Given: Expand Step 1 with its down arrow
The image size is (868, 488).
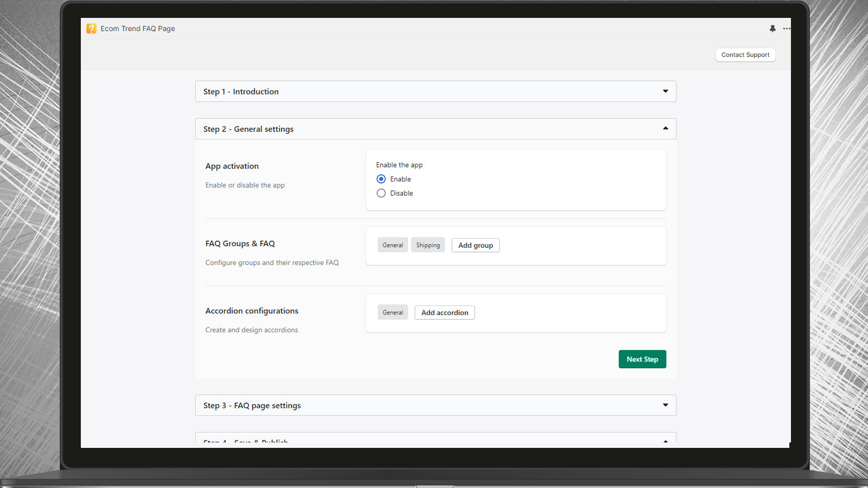Looking at the screenshot, I should (665, 91).
